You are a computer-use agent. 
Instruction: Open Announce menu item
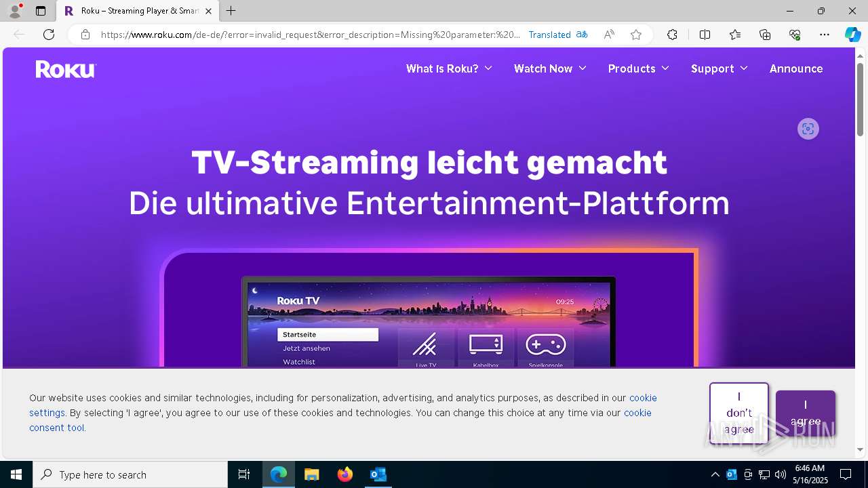[x=796, y=68]
